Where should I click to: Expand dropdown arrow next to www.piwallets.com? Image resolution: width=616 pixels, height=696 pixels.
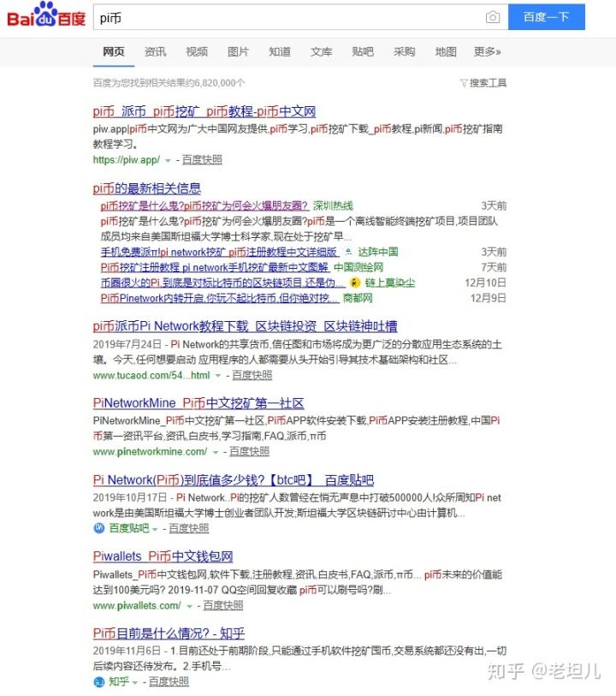click(189, 606)
